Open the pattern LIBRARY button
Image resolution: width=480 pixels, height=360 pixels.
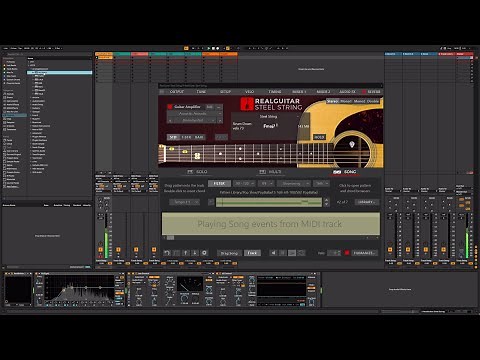pos(366,202)
